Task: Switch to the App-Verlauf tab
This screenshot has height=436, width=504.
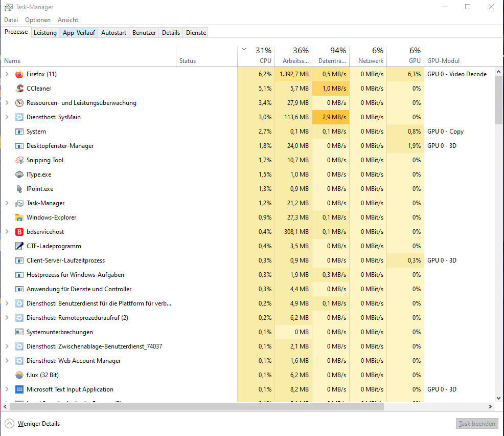Action: (79, 33)
